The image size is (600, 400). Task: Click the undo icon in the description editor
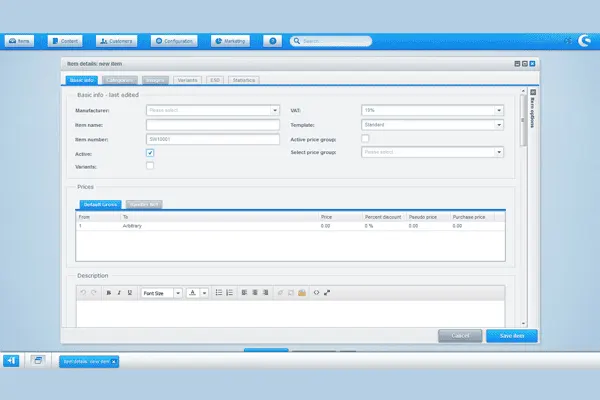point(83,293)
